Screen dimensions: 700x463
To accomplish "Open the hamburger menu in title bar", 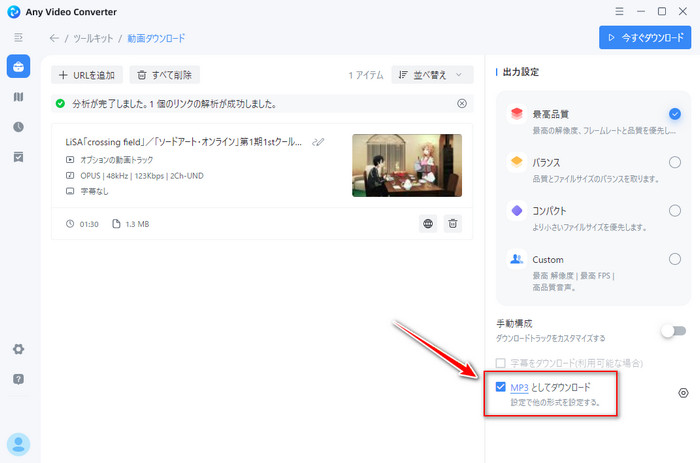I will 619,12.
